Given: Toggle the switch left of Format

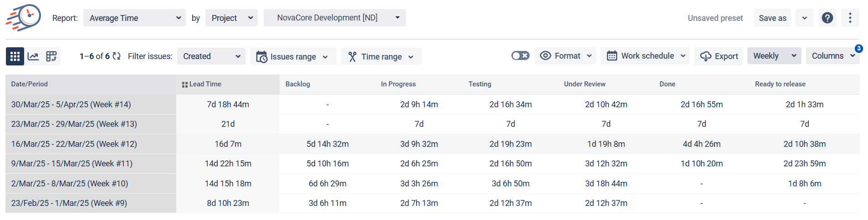Looking at the screenshot, I should click(520, 56).
